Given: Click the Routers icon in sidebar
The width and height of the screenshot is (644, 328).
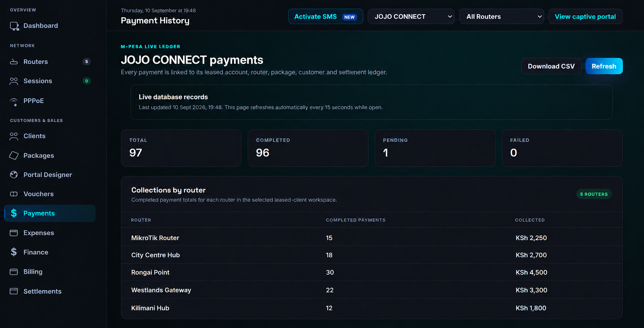Looking at the screenshot, I should click(x=14, y=62).
